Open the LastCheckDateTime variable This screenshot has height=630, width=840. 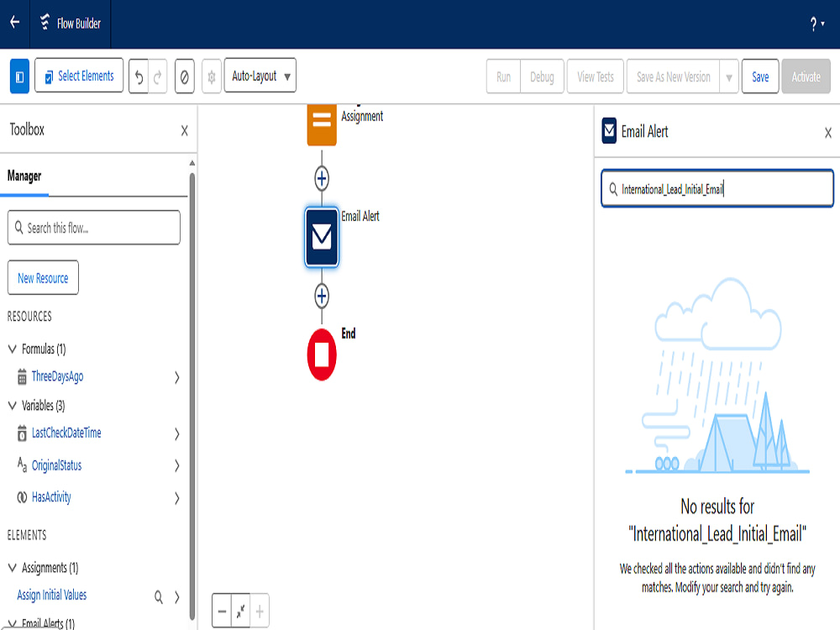66,433
